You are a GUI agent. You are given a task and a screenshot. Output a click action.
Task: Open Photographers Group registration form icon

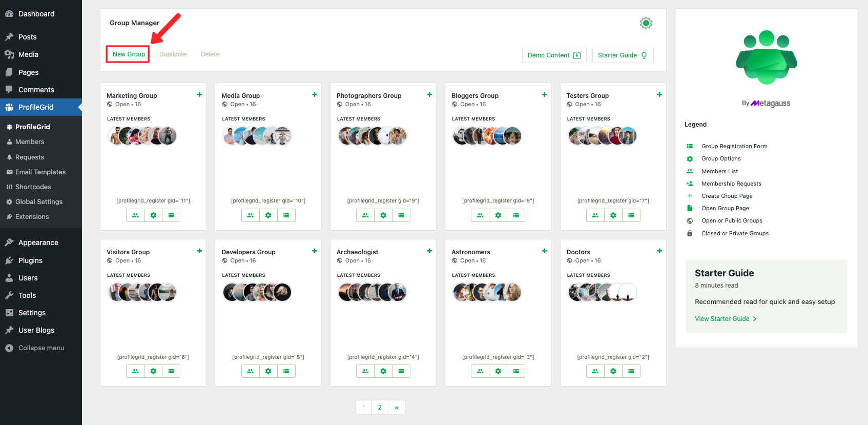click(401, 215)
